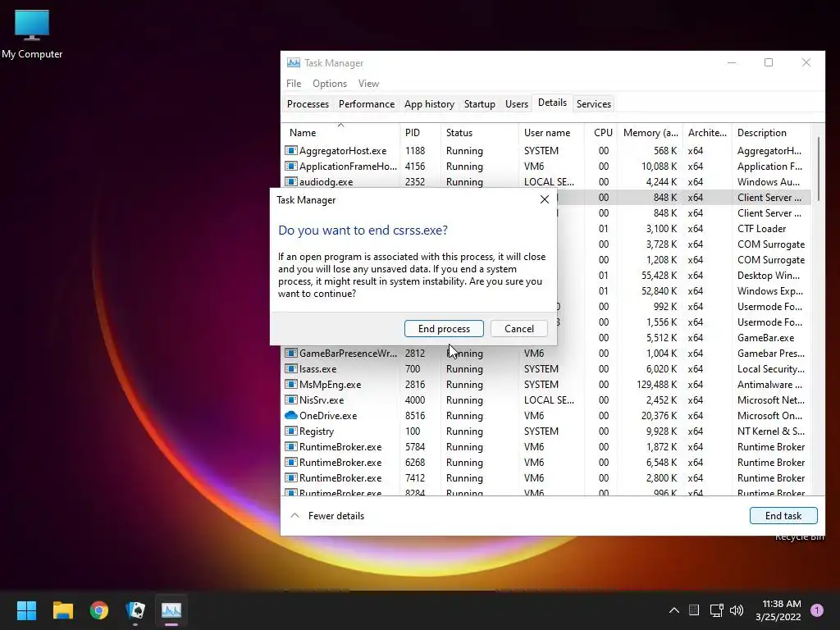Click icon of RuntimeBroker.exe PID 6268
Image resolution: width=840 pixels, height=630 pixels.
click(291, 462)
